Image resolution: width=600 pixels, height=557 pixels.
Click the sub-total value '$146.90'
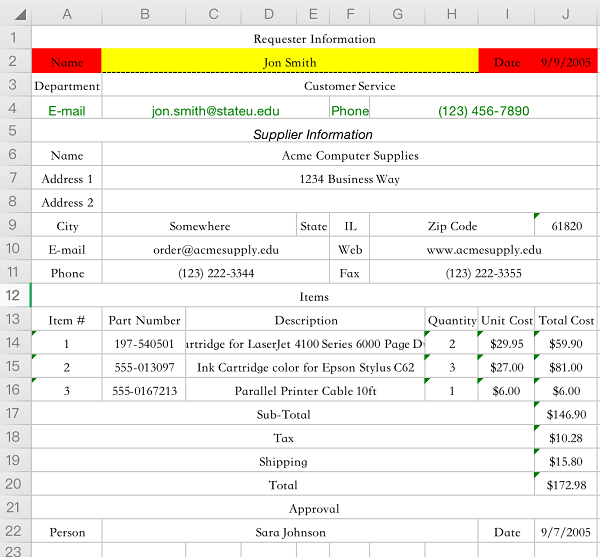tap(566, 414)
